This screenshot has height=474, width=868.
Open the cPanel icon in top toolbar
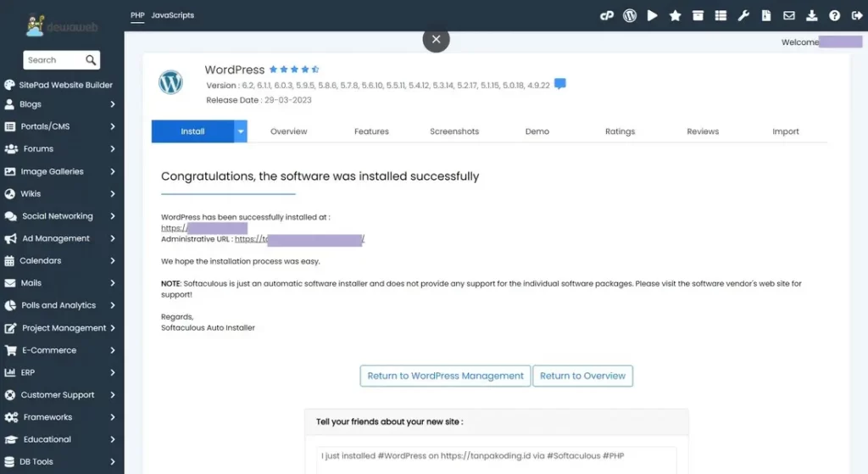607,15
